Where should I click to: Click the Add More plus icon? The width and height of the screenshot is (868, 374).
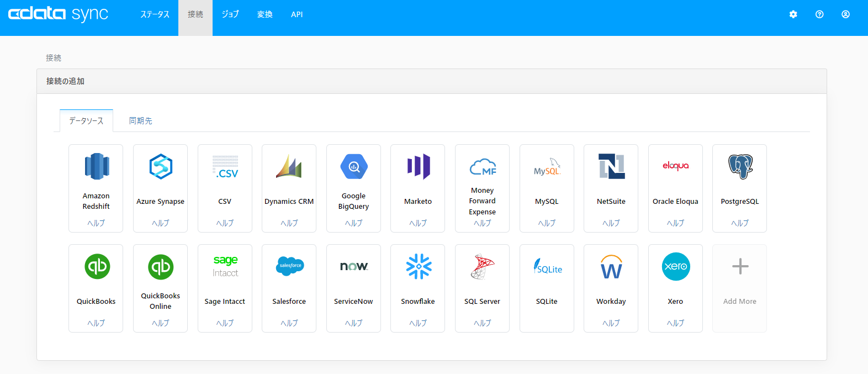pyautogui.click(x=740, y=266)
